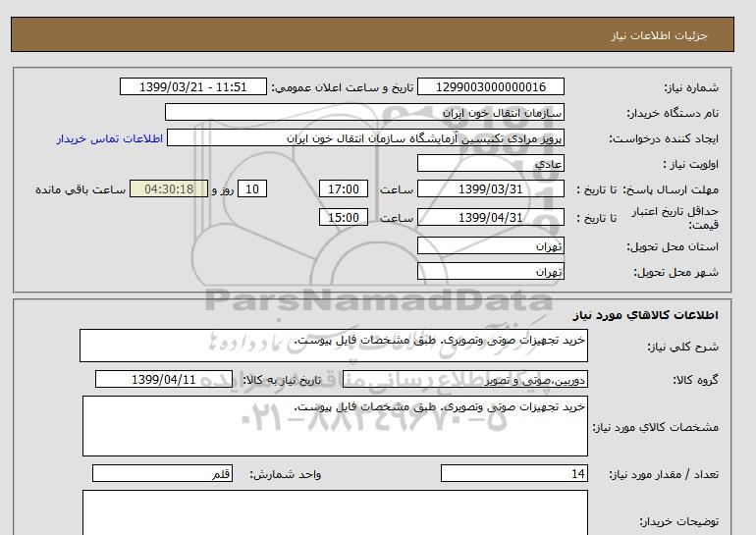Click the مهلت ارسال پاسخ label

(669, 189)
